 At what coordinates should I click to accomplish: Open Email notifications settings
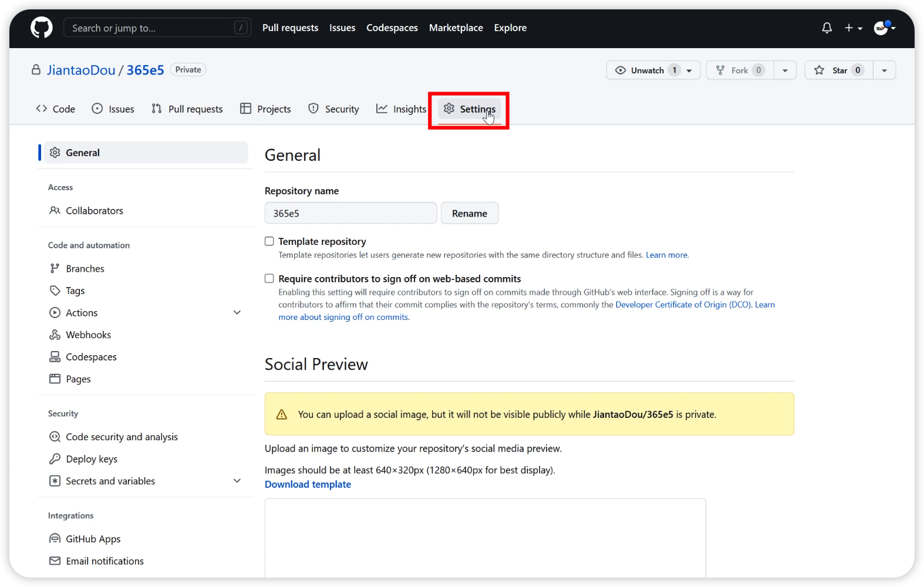(x=146, y=561)
